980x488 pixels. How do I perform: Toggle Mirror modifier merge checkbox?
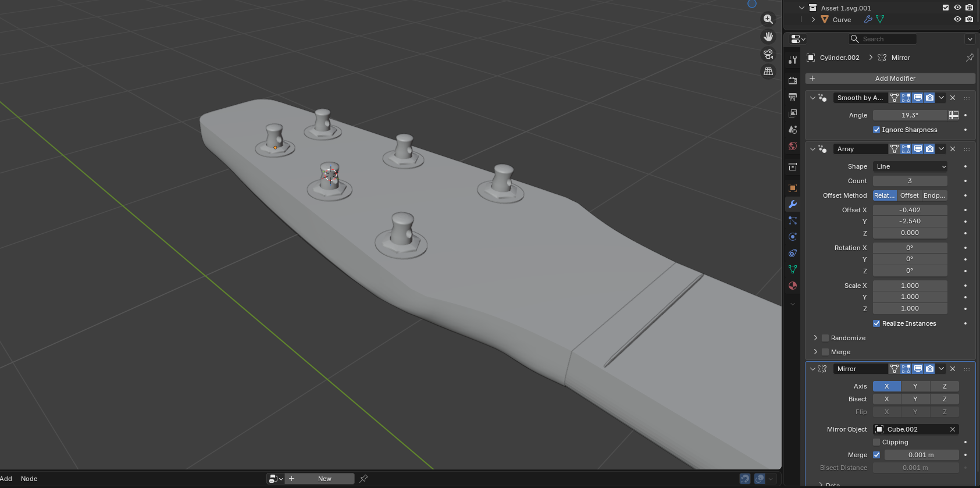point(876,455)
